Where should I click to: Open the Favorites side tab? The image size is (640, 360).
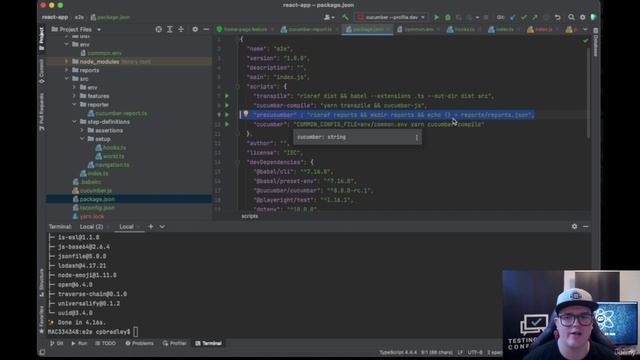42,320
